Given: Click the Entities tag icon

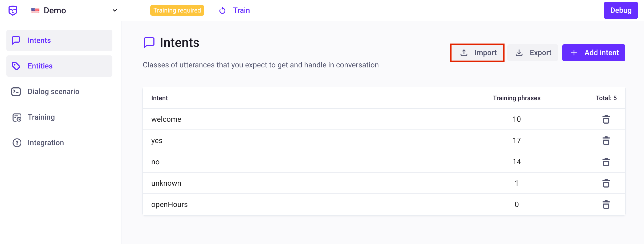Looking at the screenshot, I should click(x=16, y=66).
